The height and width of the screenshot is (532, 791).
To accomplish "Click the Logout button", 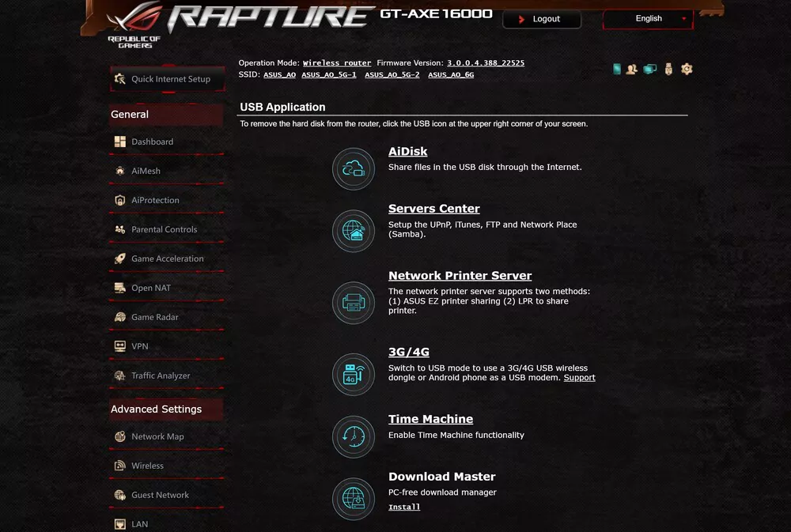I will coord(542,19).
